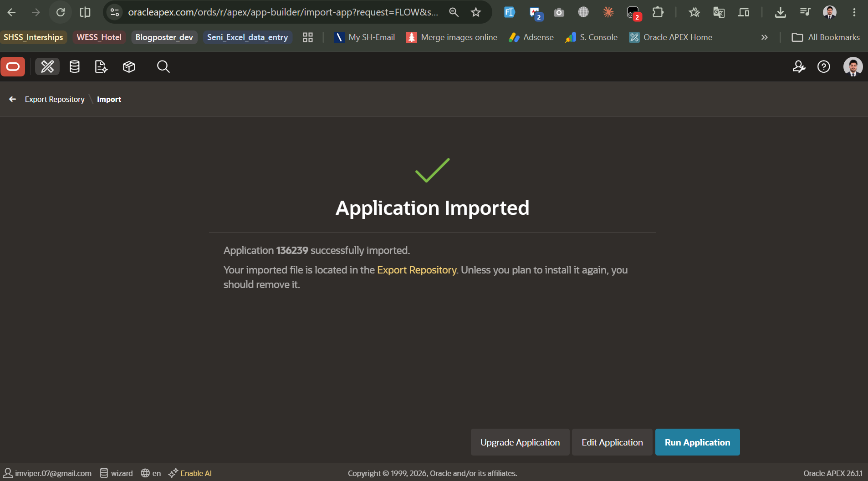Click Upgrade Application button
The height and width of the screenshot is (481, 868).
pyautogui.click(x=520, y=442)
